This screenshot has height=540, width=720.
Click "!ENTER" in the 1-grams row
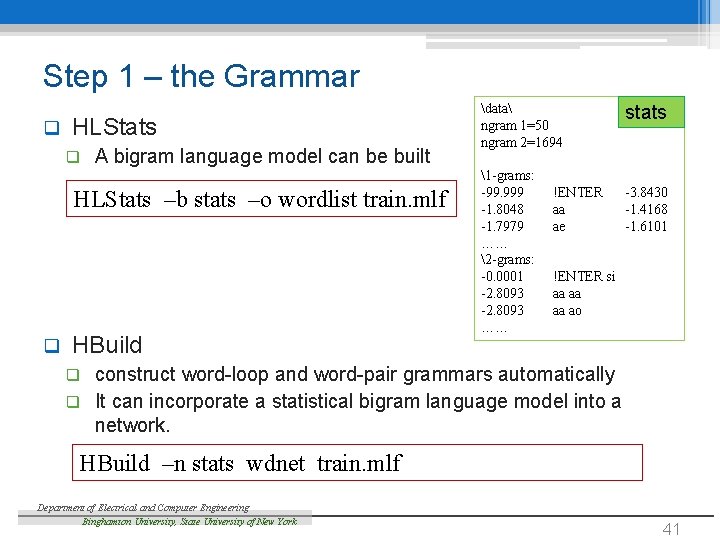[578, 192]
